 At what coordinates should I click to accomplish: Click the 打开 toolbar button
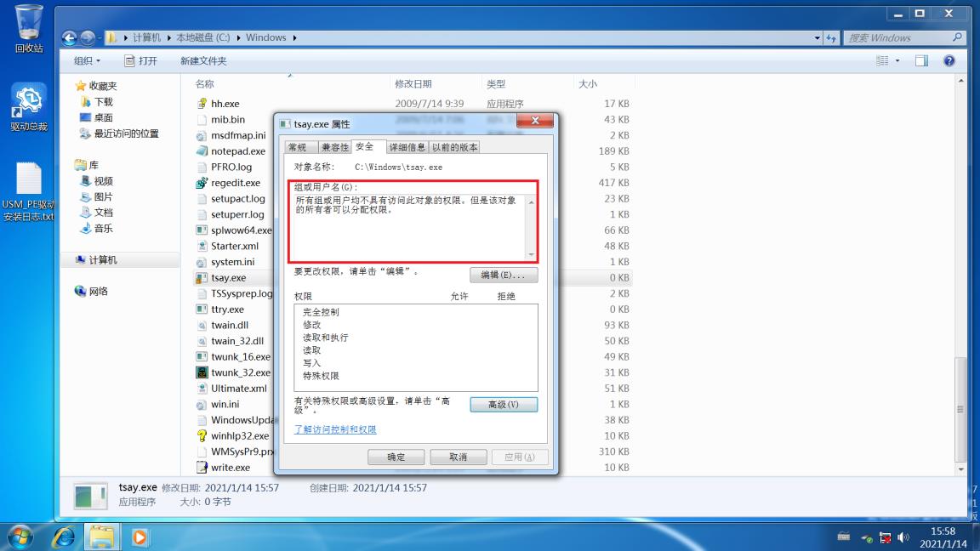pos(141,60)
